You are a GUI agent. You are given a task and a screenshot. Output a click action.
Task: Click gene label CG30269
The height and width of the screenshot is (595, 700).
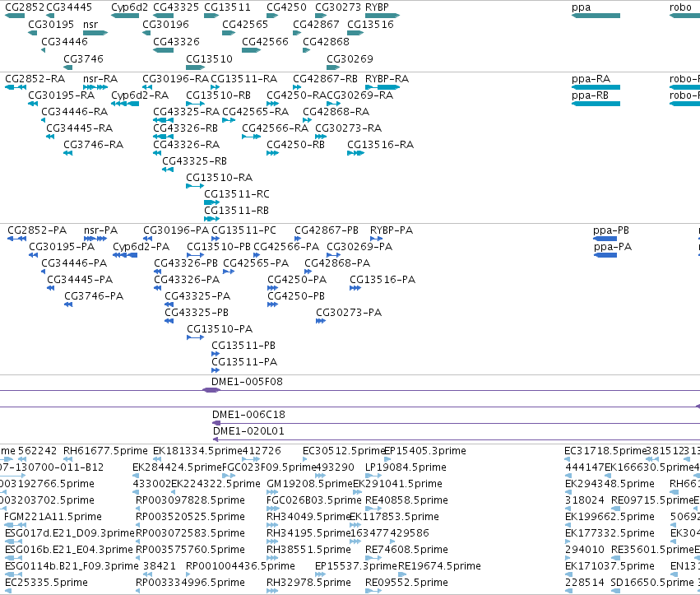[x=350, y=59]
